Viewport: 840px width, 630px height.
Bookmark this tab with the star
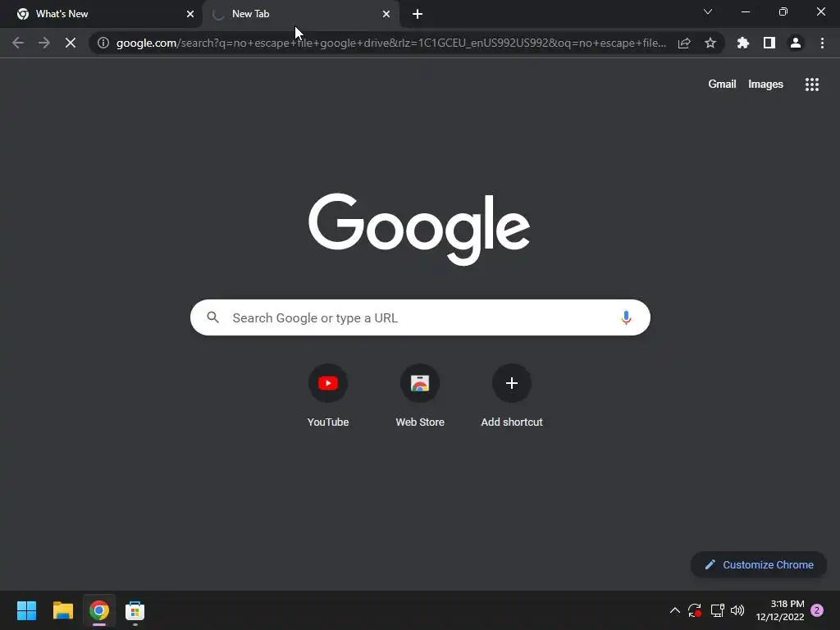click(x=710, y=43)
